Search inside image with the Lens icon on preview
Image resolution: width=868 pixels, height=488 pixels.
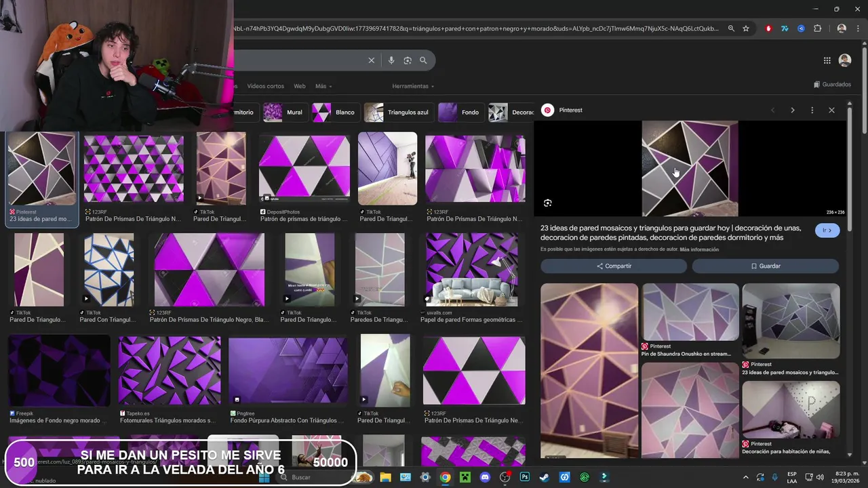point(548,203)
